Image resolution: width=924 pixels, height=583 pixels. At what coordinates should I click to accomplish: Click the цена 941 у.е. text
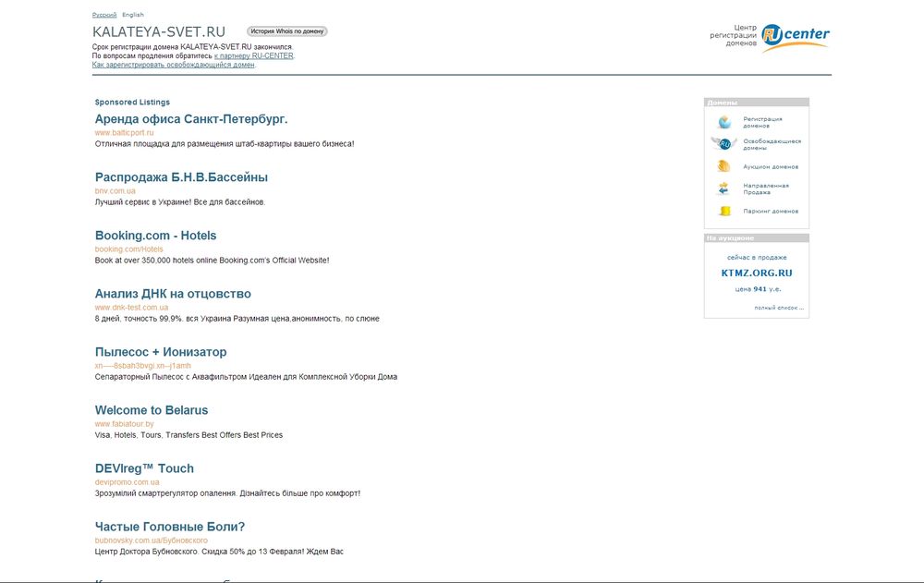point(758,289)
